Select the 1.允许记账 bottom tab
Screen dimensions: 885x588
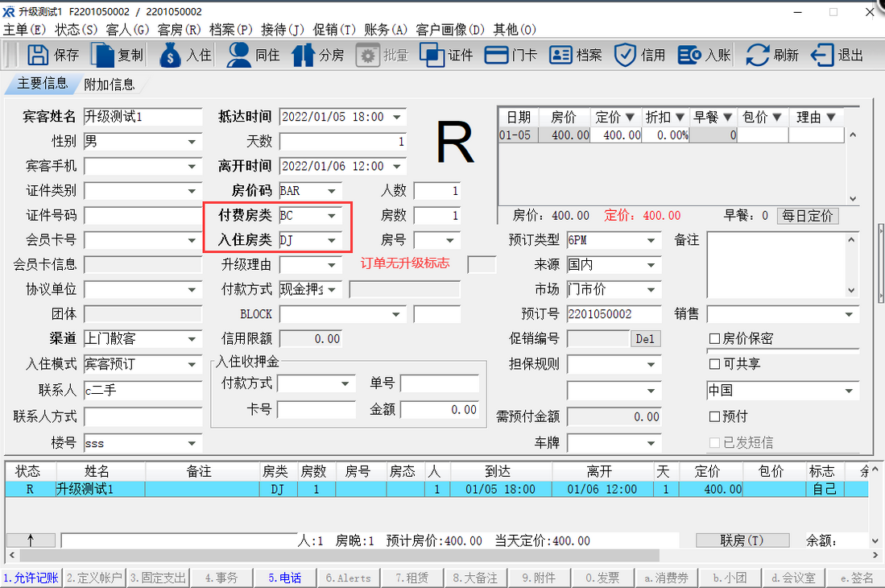31,578
